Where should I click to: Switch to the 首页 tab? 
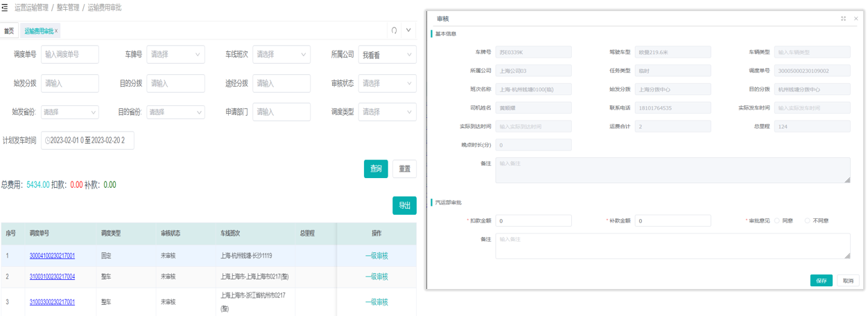click(9, 31)
